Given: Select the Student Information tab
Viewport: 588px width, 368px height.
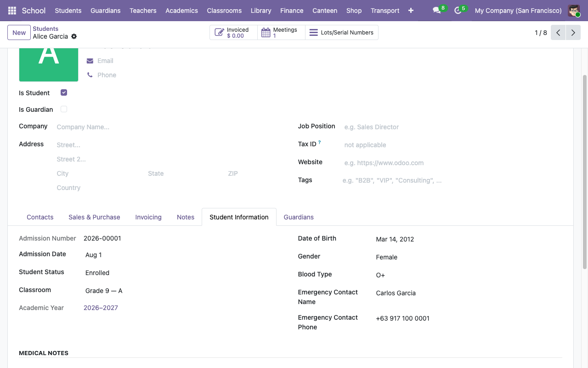Looking at the screenshot, I should pos(239,217).
